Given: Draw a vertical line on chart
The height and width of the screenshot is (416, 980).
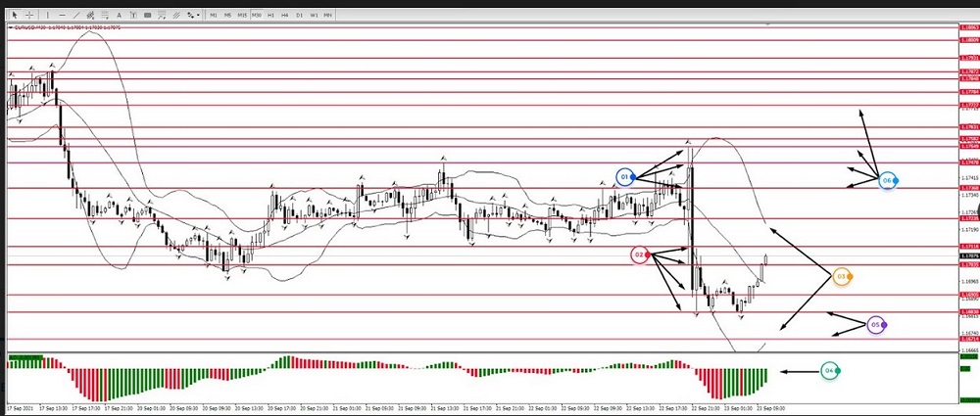Looking at the screenshot, I should pyautogui.click(x=48, y=15).
